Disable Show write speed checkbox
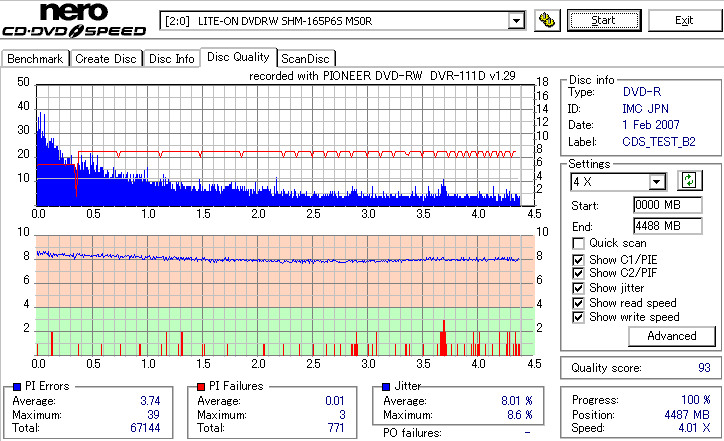This screenshot has height=441, width=724. pos(578,317)
